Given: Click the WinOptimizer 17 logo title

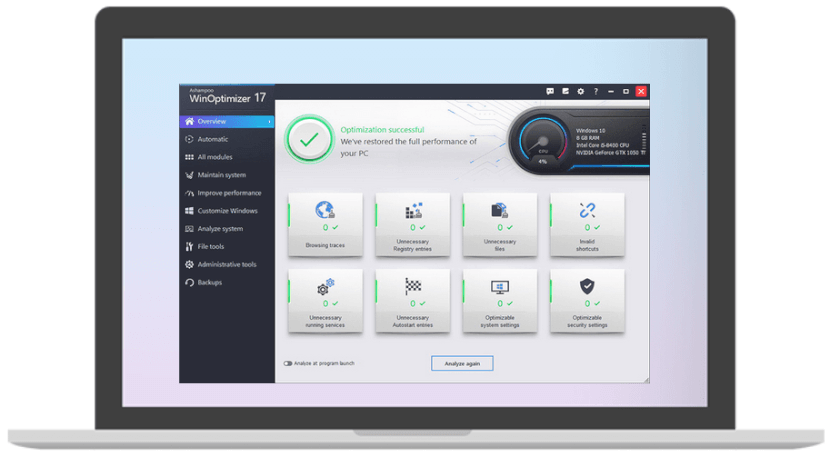Looking at the screenshot, I should click(228, 97).
